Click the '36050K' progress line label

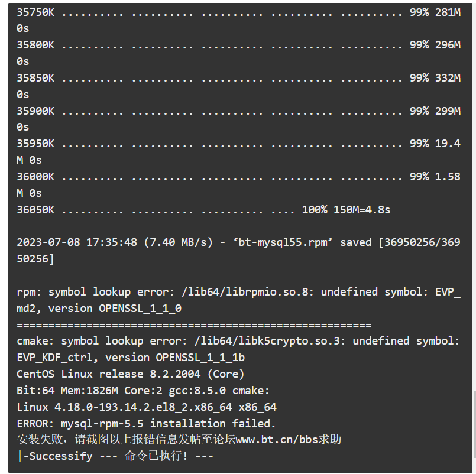tap(35, 210)
